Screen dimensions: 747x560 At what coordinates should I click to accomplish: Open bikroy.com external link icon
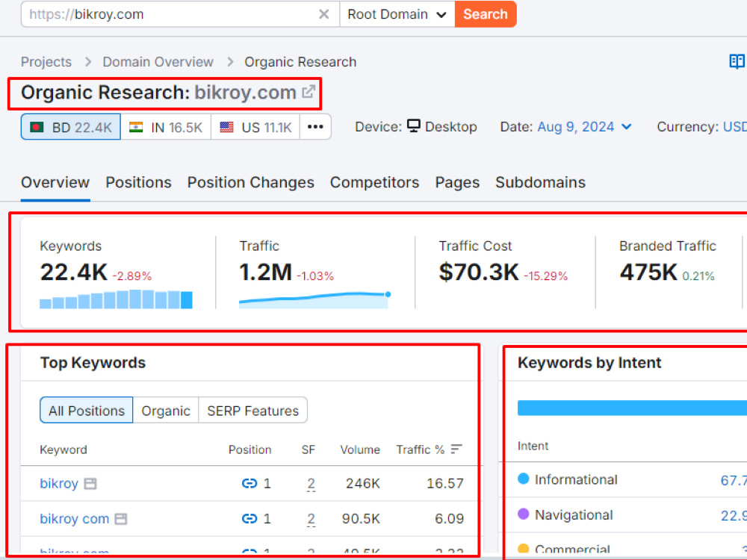coord(309,91)
